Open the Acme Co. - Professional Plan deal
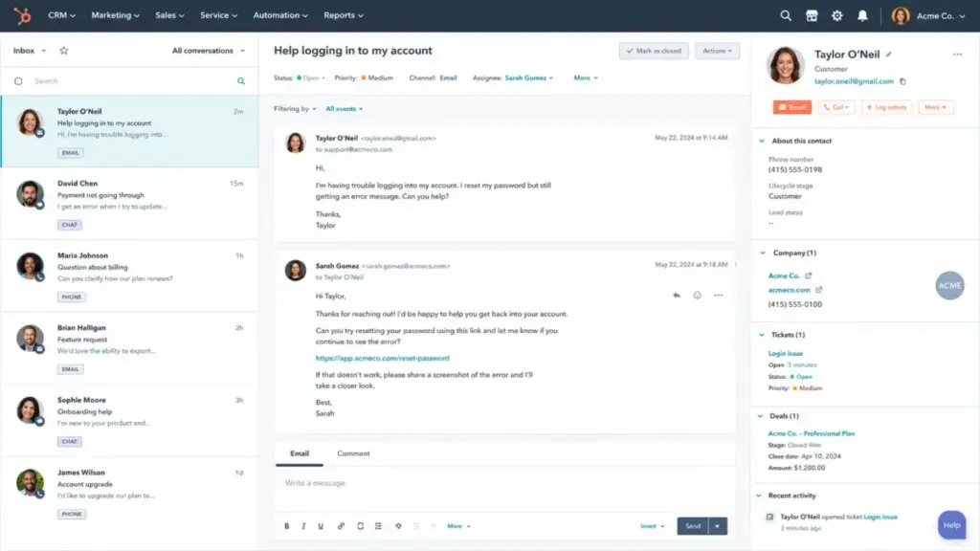Image resolution: width=980 pixels, height=551 pixels. (812, 433)
